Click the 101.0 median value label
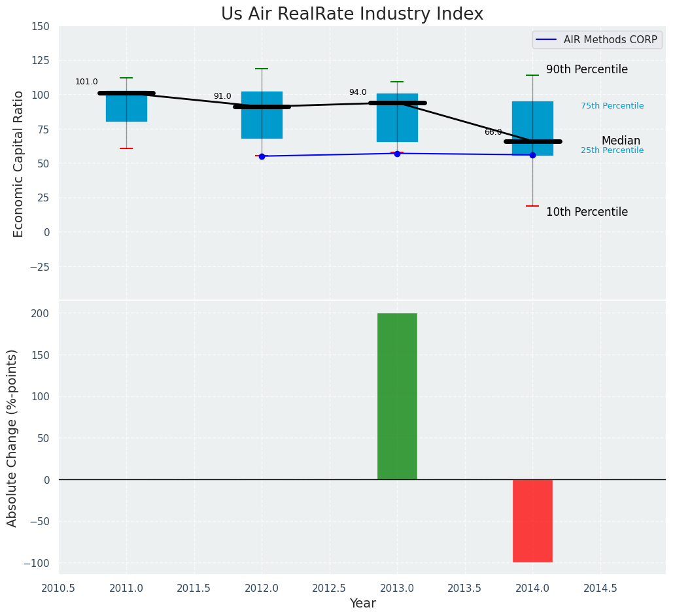The height and width of the screenshot is (616, 673). click(86, 82)
